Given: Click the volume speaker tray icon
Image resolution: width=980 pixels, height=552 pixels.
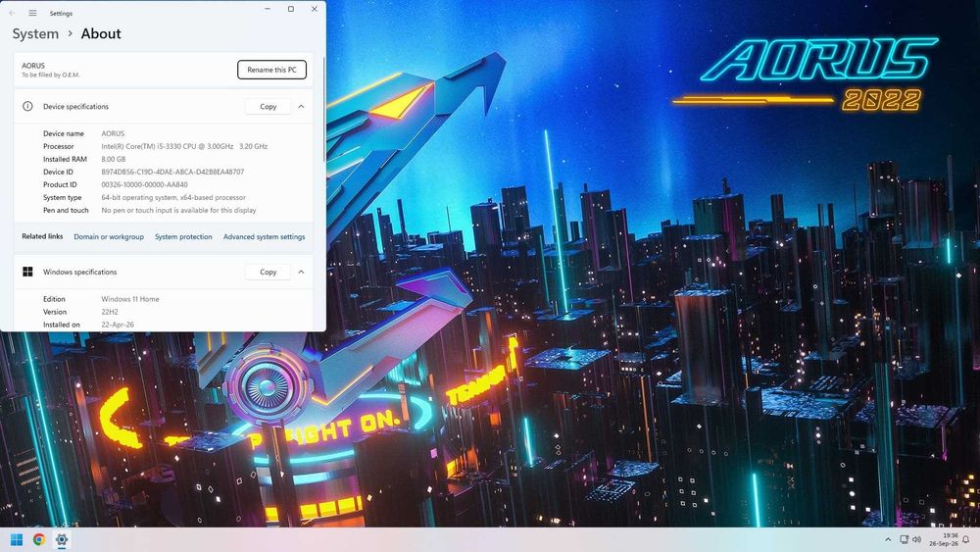Looking at the screenshot, I should (x=916, y=539).
